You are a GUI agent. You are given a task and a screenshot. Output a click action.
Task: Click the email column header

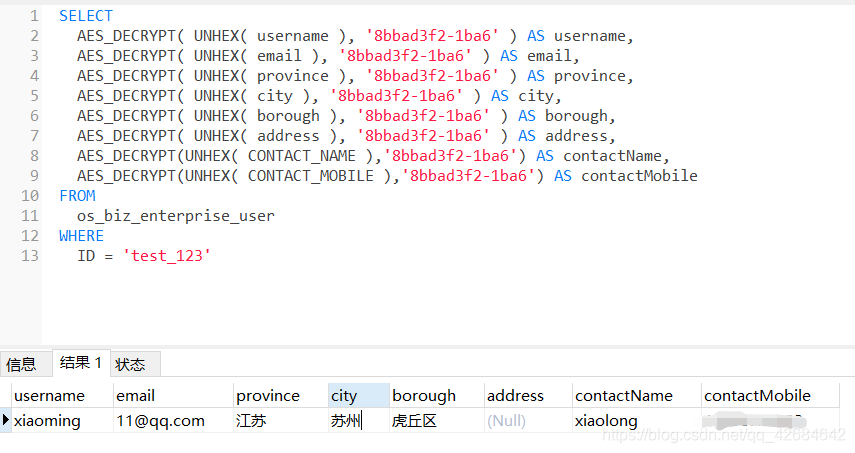(173, 395)
